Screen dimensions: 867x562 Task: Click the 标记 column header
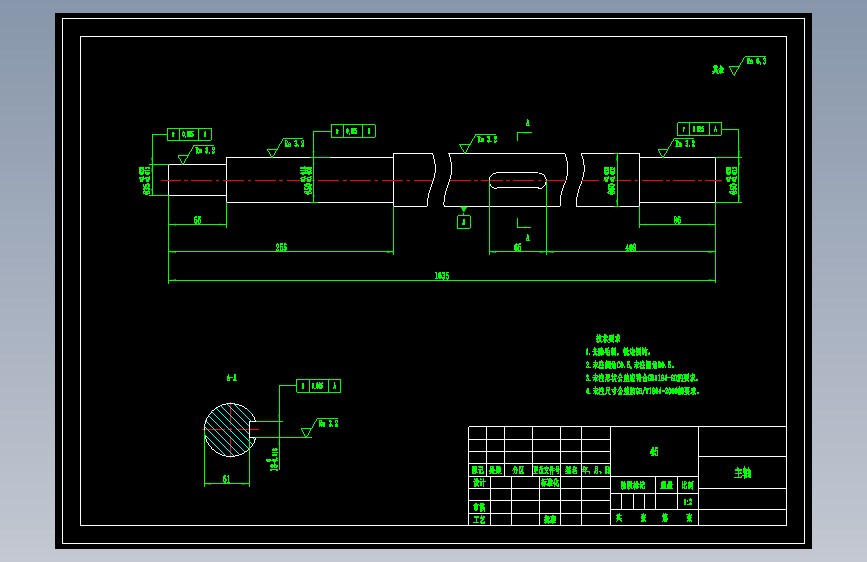[x=478, y=470]
